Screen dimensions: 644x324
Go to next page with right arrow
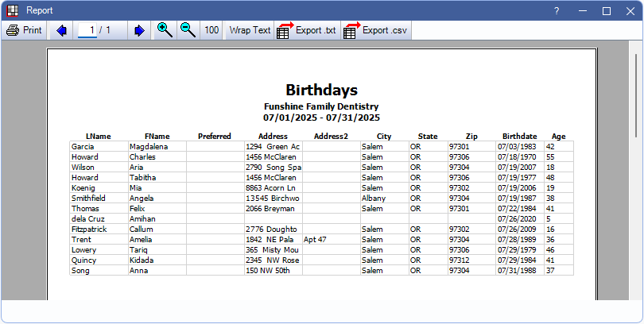pyautogui.click(x=139, y=30)
